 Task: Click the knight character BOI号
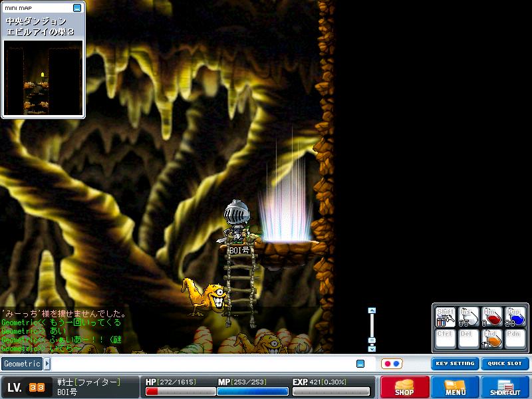click(x=237, y=221)
